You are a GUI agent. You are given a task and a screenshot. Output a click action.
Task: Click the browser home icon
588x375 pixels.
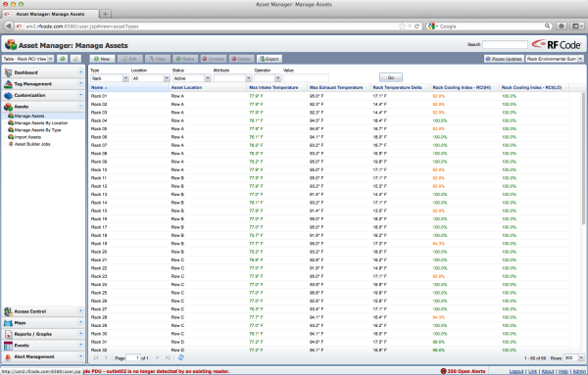(x=562, y=25)
